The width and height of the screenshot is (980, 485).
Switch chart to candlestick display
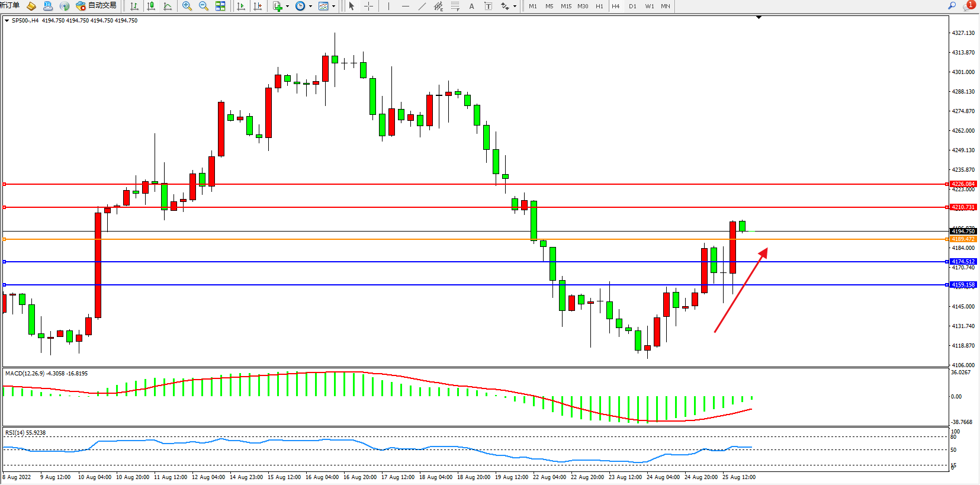point(151,6)
